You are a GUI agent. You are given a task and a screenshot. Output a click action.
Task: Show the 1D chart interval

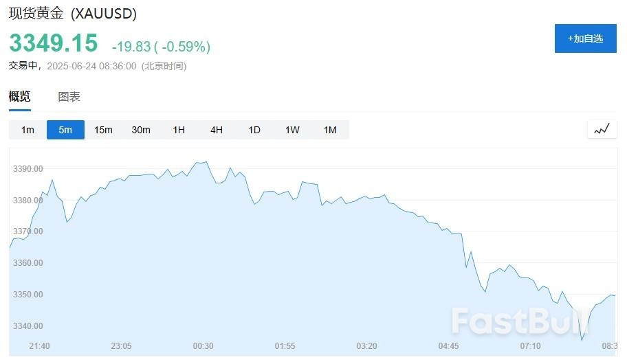[254, 130]
